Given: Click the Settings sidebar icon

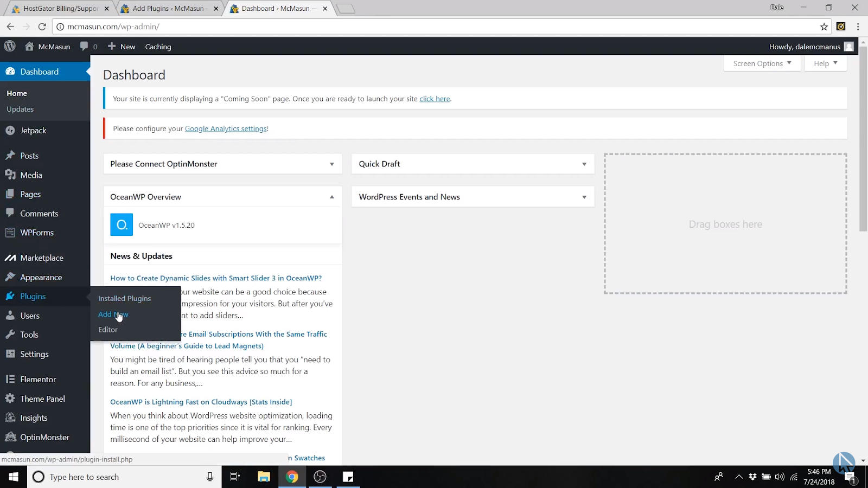Looking at the screenshot, I should click(10, 354).
